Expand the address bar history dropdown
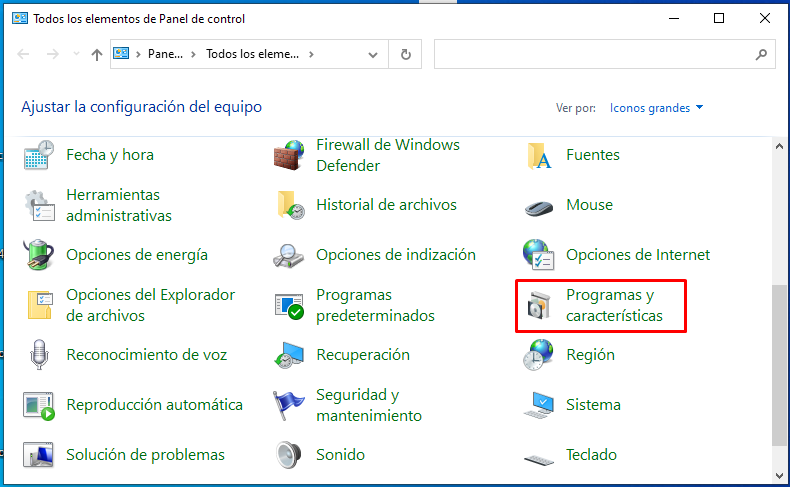This screenshot has width=790, height=487. coord(373,54)
